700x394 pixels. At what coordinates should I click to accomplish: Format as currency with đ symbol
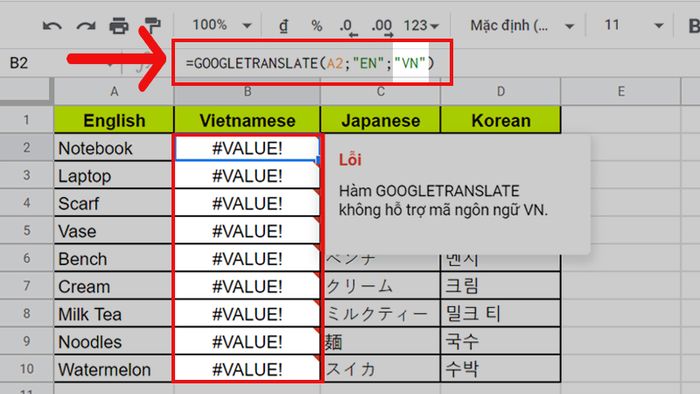[x=283, y=26]
